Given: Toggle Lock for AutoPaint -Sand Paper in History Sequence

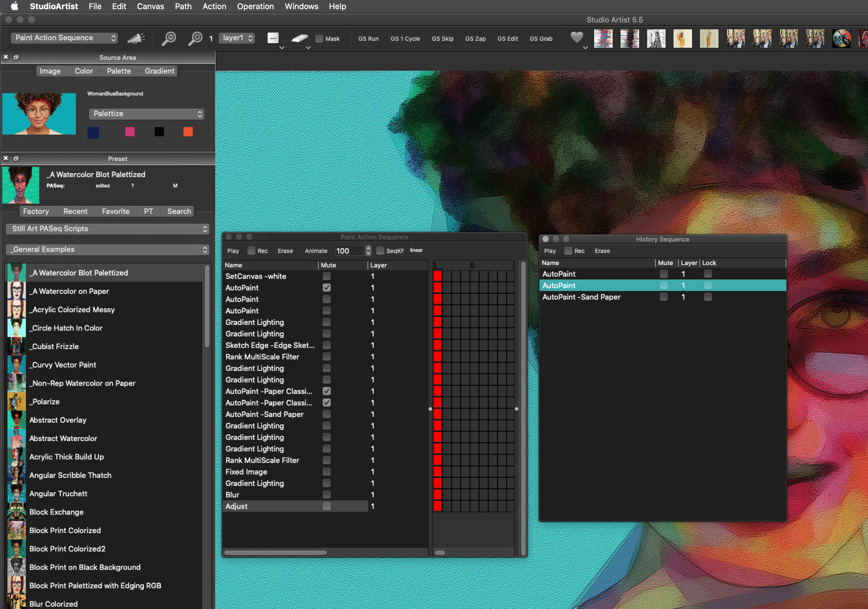Looking at the screenshot, I should [x=708, y=297].
